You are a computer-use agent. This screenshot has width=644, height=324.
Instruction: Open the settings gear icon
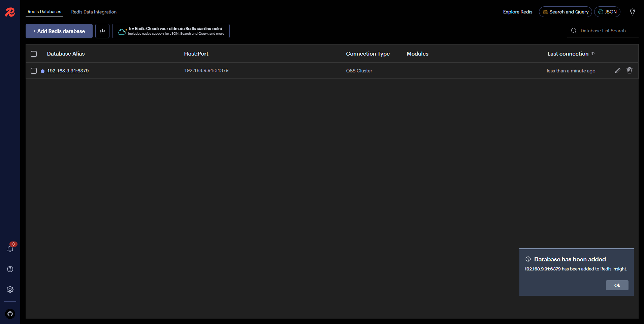tap(10, 289)
